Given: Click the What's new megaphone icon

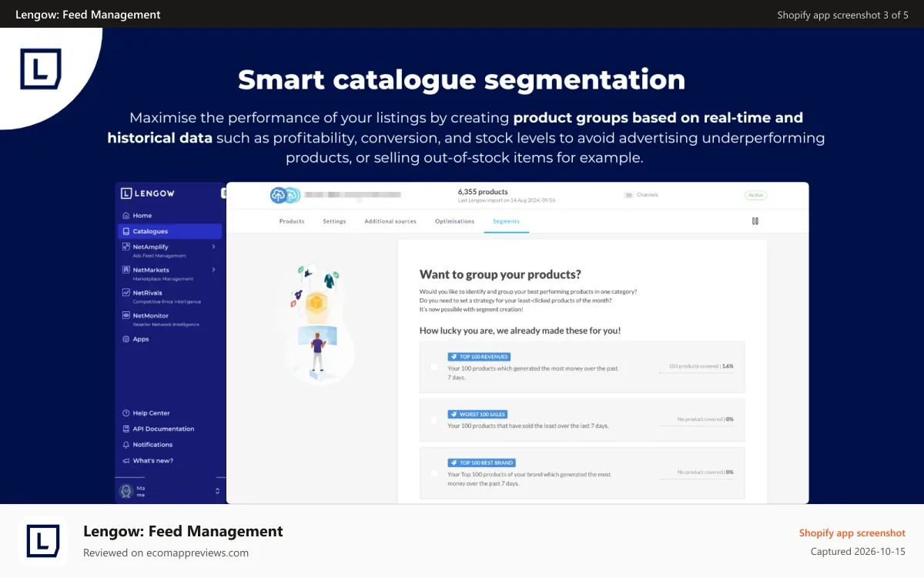Looking at the screenshot, I should click(126, 461).
